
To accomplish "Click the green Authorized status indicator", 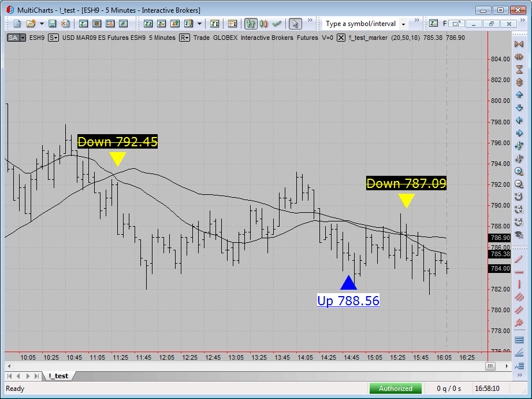I will [x=396, y=389].
